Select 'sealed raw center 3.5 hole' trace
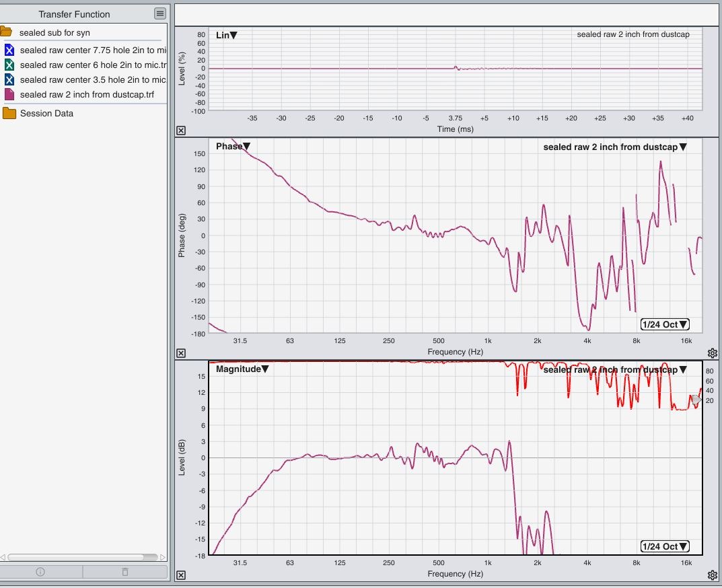 [93, 79]
